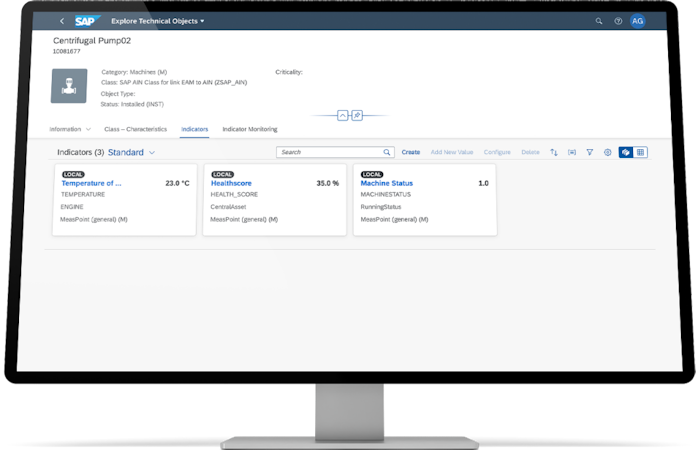Image resolution: width=696 pixels, height=450 pixels.
Task: Click the Status: Installed (INST) text
Action: tap(132, 104)
